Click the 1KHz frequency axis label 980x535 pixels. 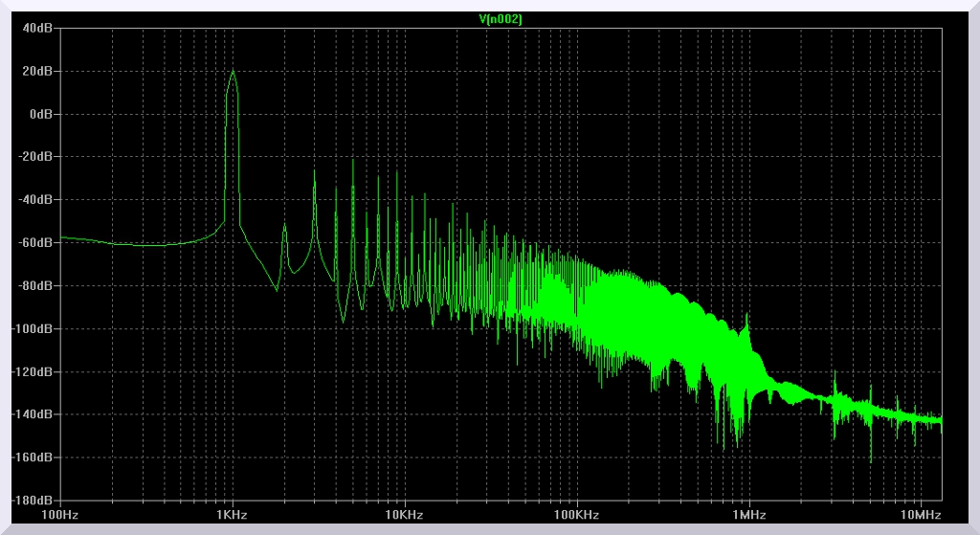pyautogui.click(x=232, y=515)
